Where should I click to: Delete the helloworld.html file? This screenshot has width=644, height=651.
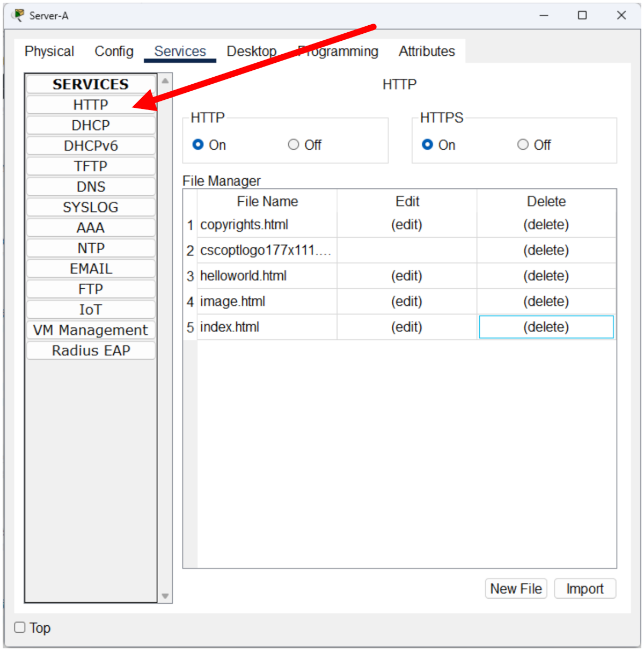click(546, 276)
